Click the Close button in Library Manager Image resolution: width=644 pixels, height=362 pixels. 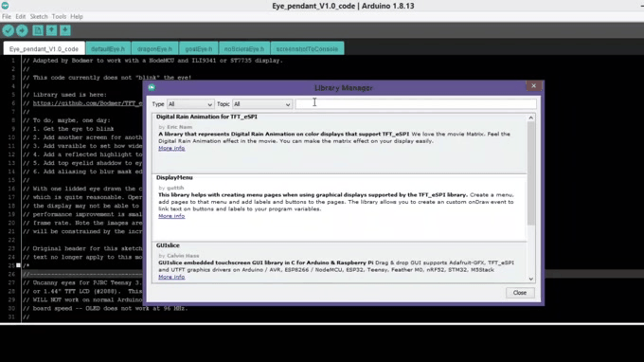(520, 293)
